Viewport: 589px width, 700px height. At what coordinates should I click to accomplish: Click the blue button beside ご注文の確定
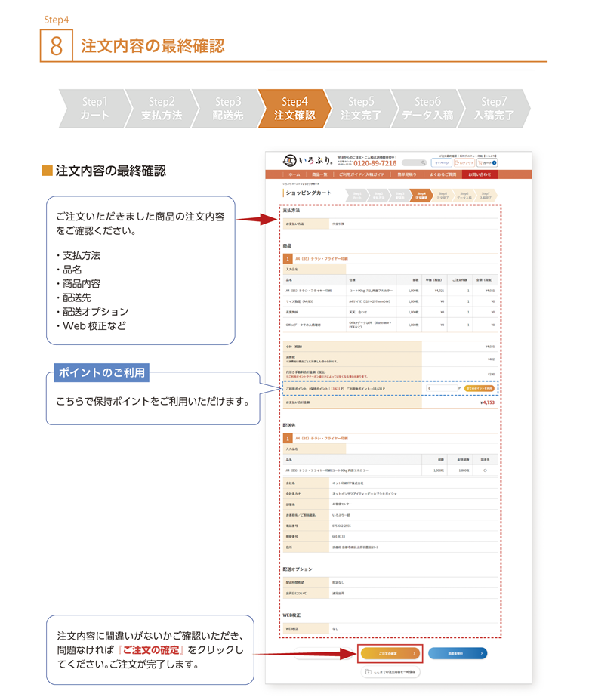458,653
